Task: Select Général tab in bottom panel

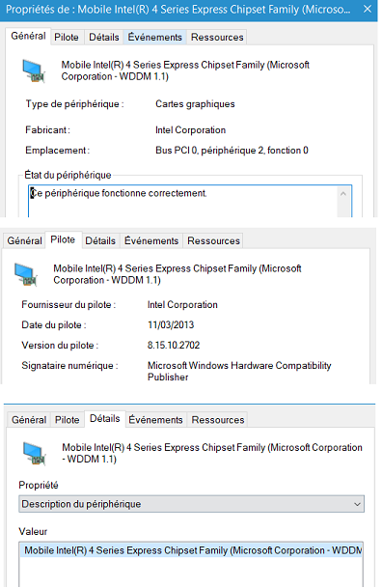Action: pyautogui.click(x=29, y=420)
